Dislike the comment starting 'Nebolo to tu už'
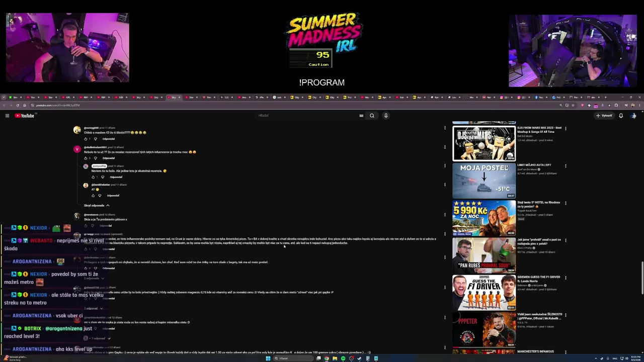644x362 pixels. (96, 158)
